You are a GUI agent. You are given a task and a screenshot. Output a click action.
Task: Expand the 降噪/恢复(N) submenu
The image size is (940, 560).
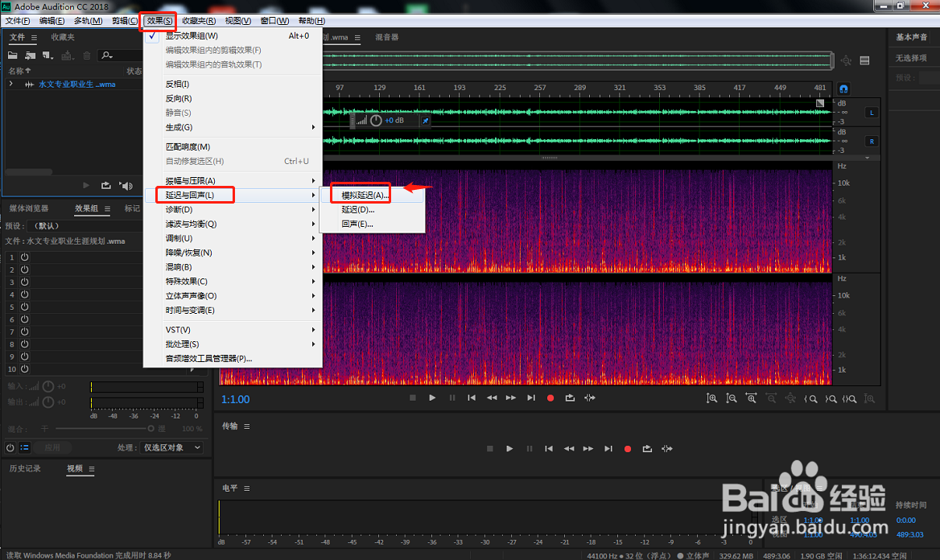point(233,253)
